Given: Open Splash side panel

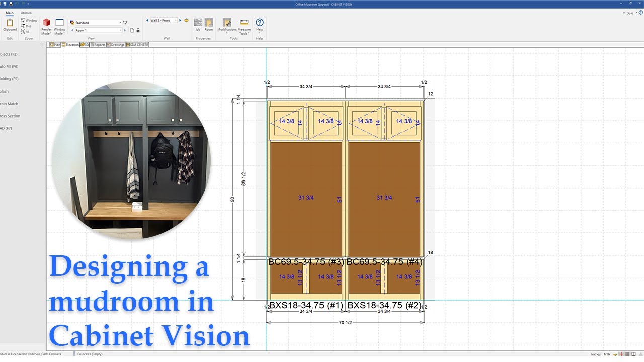Looking at the screenshot, I should tap(4, 92).
